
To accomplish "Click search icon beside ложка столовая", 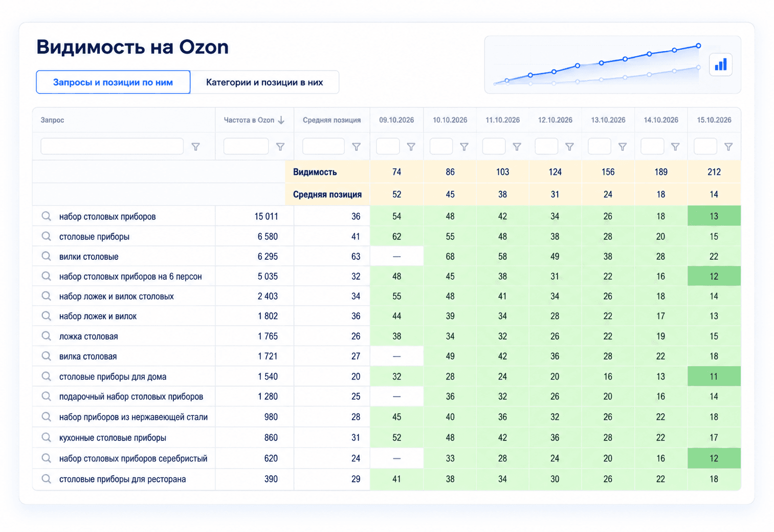I will [x=47, y=336].
